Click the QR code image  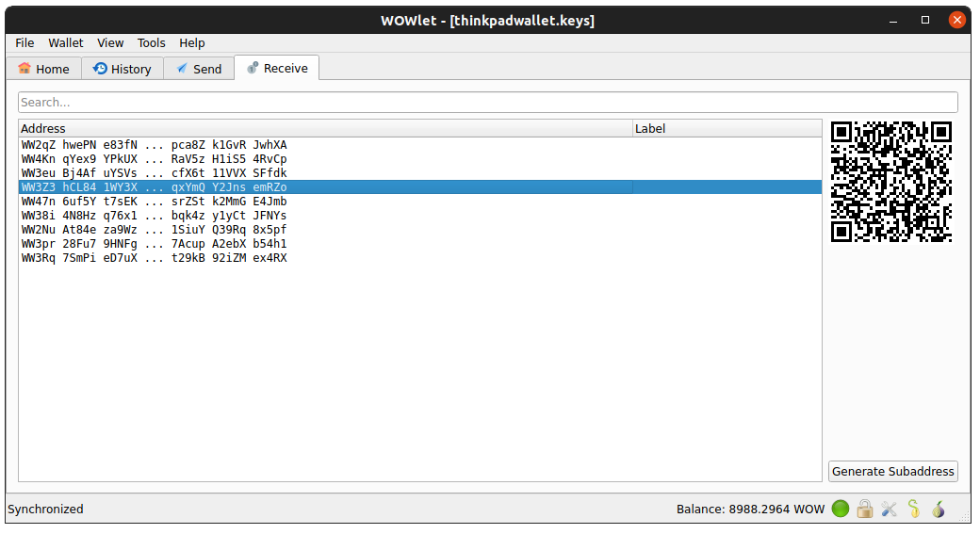pyautogui.click(x=891, y=182)
